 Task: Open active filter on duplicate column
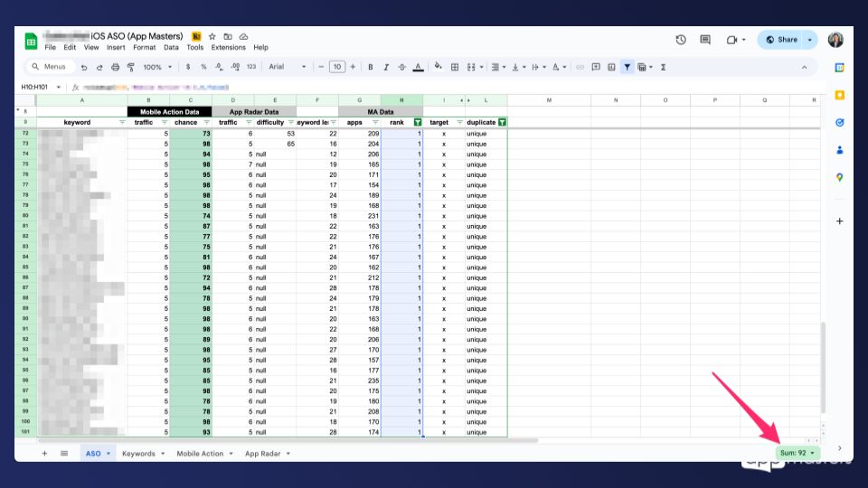tap(502, 122)
